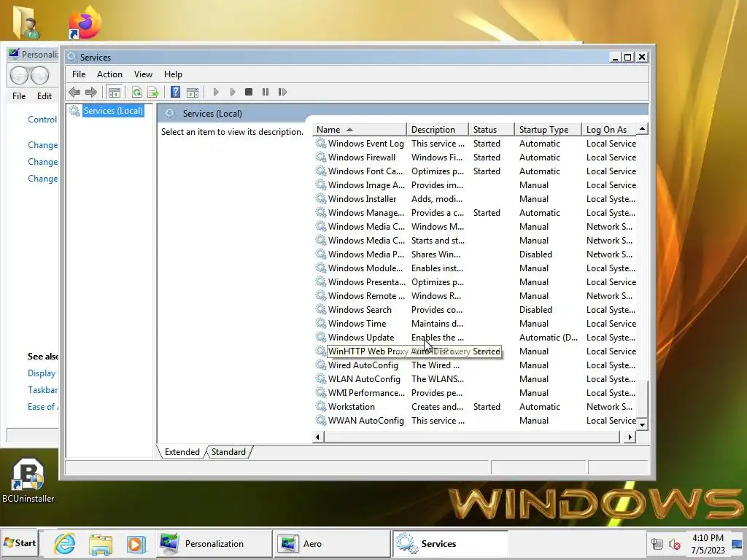
Task: Click the vertical scrollbar up arrow
Action: [642, 128]
